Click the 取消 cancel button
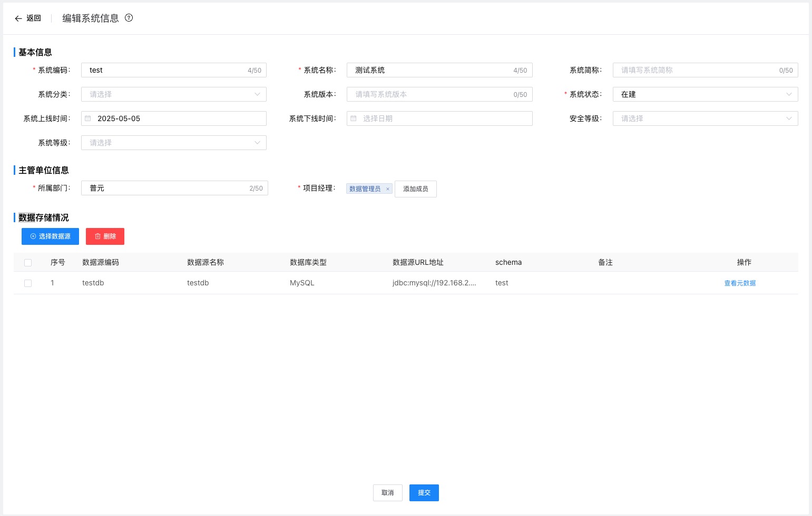 (387, 492)
